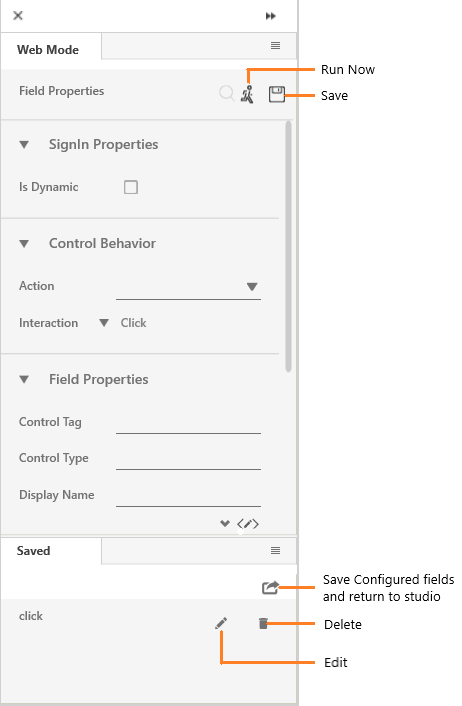Click the Run Now running-man icon
The image size is (462, 706).
[x=247, y=94]
